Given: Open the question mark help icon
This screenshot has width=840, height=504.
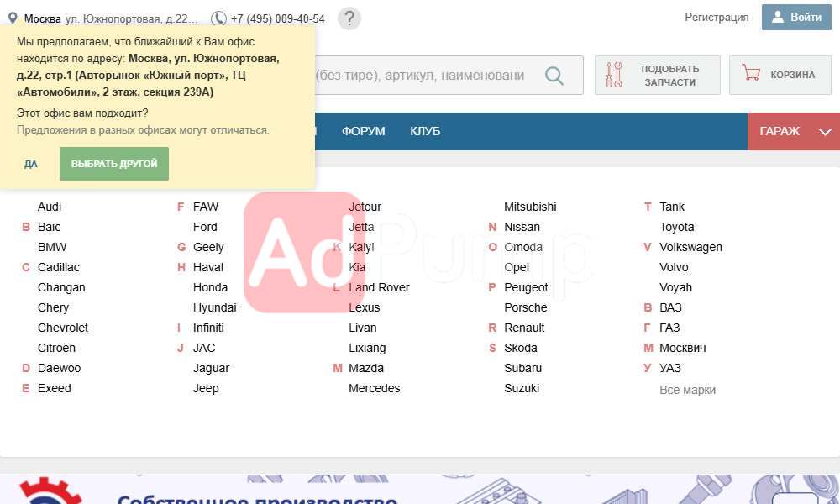Looking at the screenshot, I should pos(349,18).
